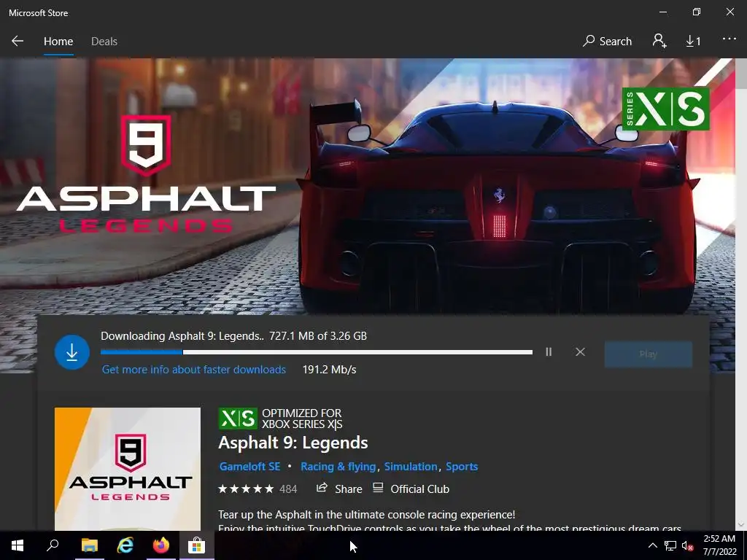The width and height of the screenshot is (747, 560).
Task: Restore down the Microsoft Store window
Action: click(697, 12)
